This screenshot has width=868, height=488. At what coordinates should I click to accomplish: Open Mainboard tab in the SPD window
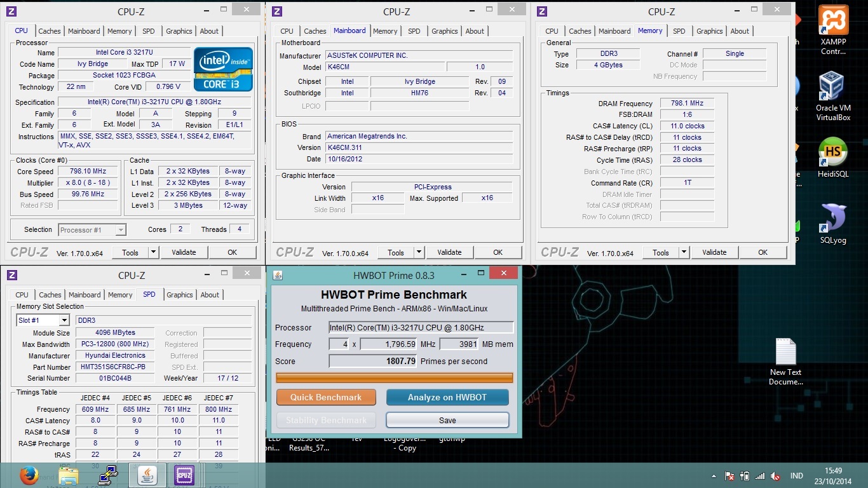85,295
